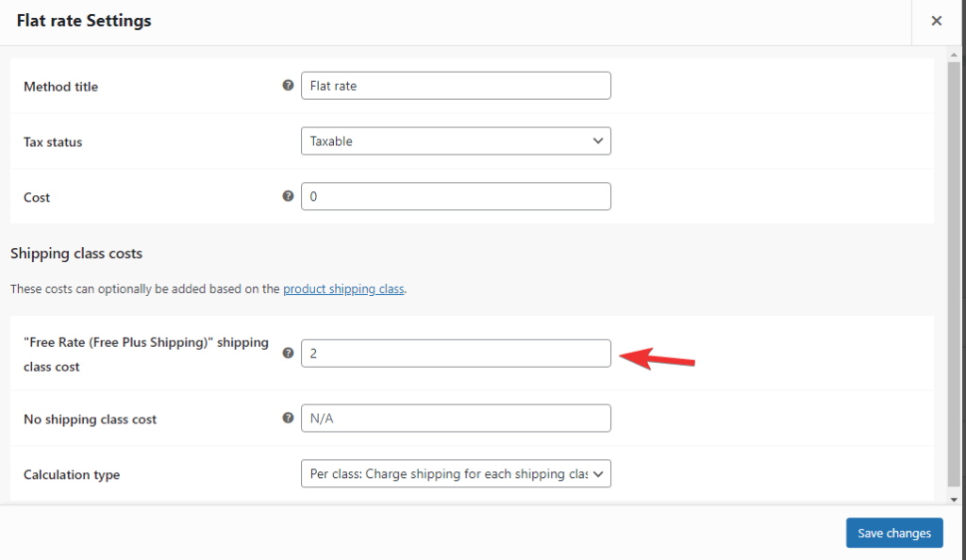Close the Flat rate Settings dialog
This screenshot has width=966, height=560.
click(937, 21)
